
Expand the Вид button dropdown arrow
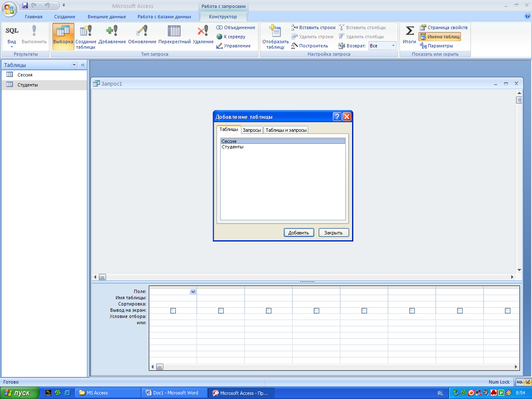pos(12,47)
